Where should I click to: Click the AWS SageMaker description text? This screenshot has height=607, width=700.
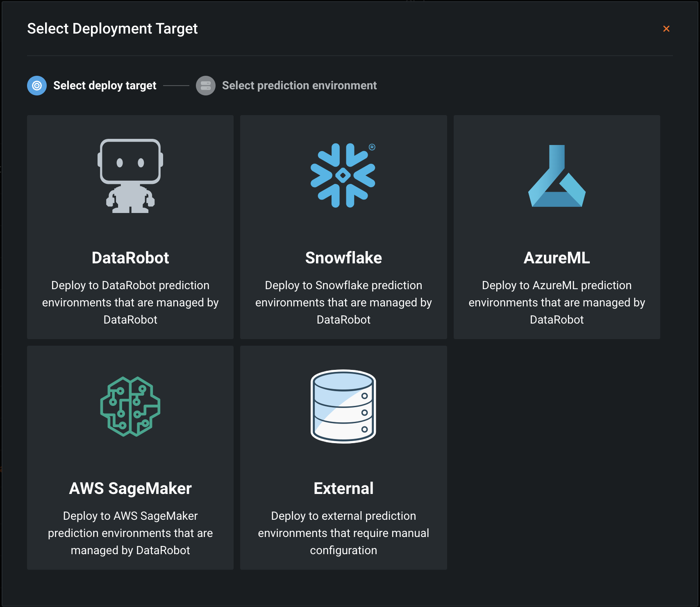click(x=130, y=533)
